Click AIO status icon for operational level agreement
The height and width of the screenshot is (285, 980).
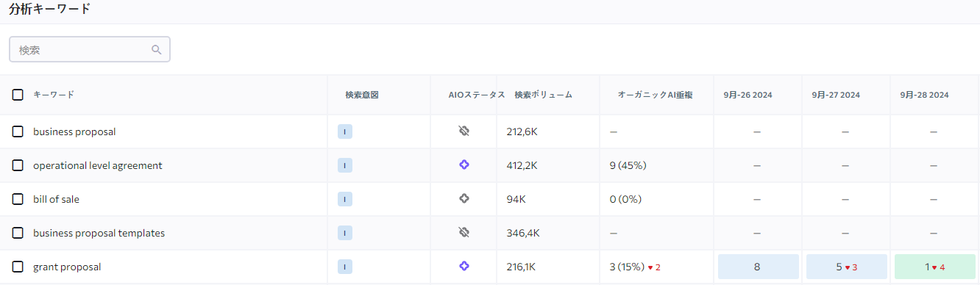[464, 165]
